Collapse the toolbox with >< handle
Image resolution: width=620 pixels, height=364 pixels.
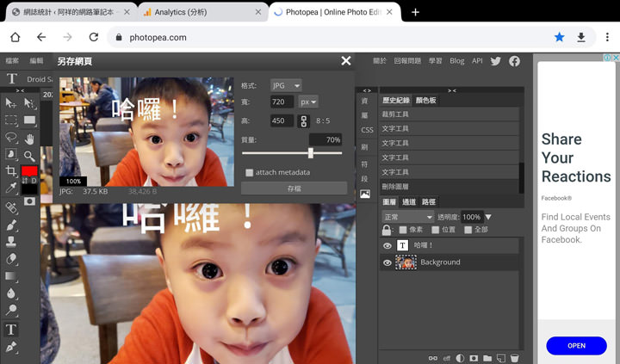click(20, 90)
